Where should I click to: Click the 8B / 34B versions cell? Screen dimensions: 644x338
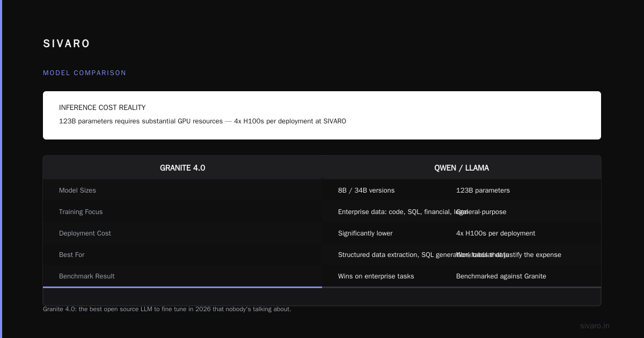click(366, 190)
